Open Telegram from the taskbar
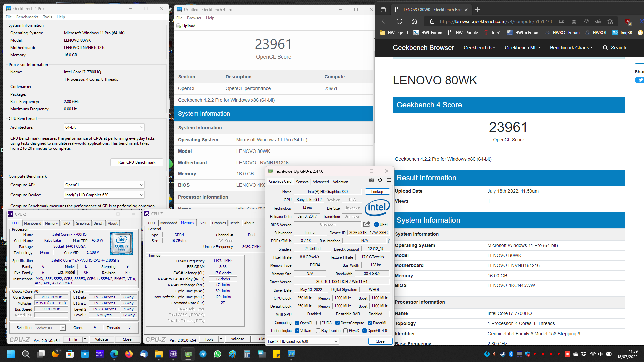Screen dimensions: 644x362 click(x=203, y=354)
